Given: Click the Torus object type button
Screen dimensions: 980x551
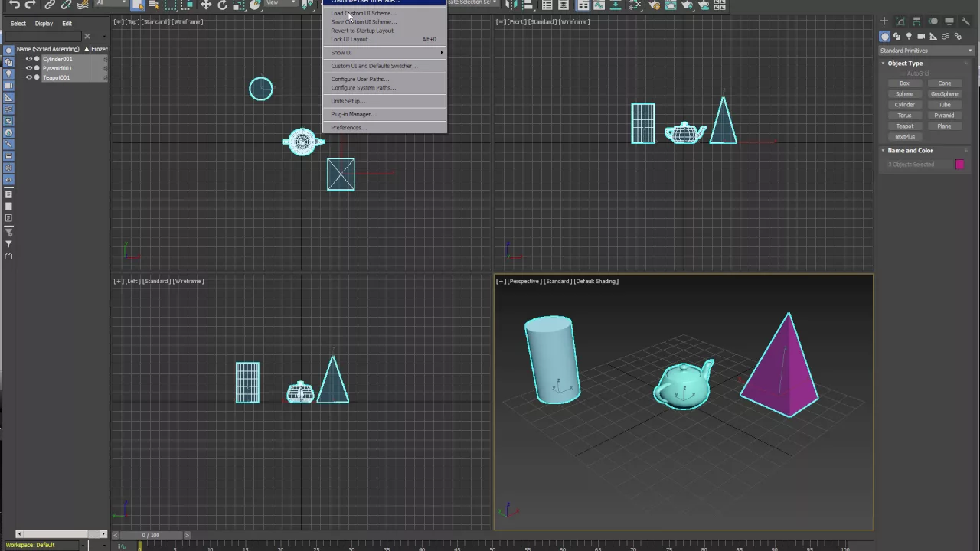Looking at the screenshot, I should click(x=904, y=115).
